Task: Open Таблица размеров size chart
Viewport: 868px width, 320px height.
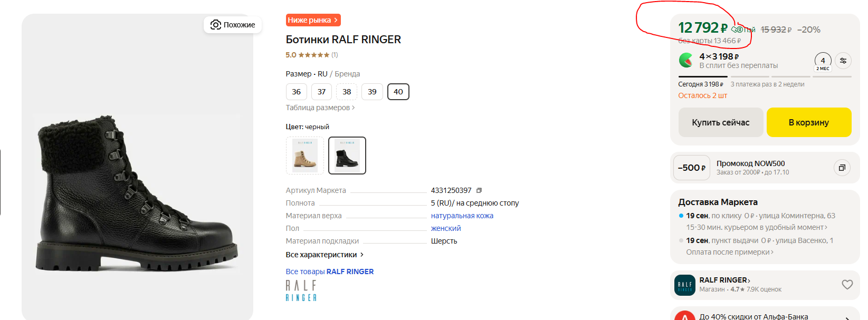Action: (320, 108)
